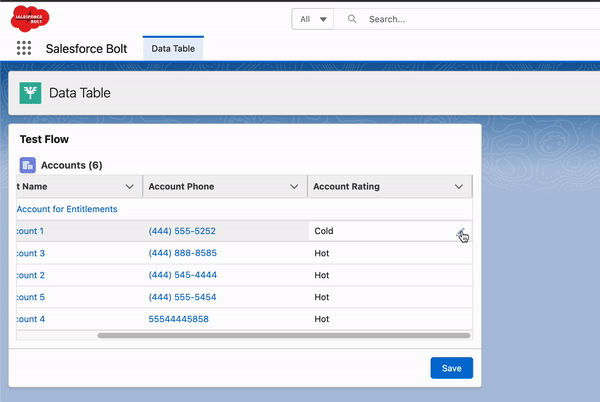Select Hot rating in Account 3 row
The image size is (600, 402).
(x=390, y=253)
